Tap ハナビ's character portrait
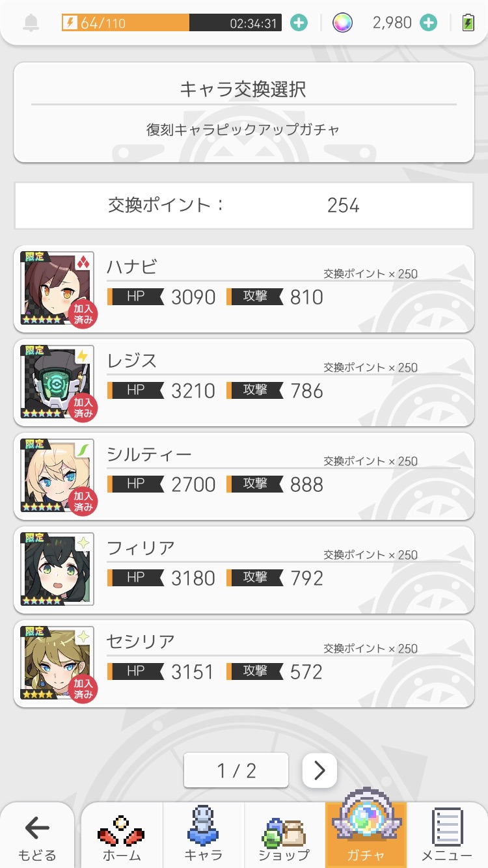The width and height of the screenshot is (488, 868). (x=58, y=288)
